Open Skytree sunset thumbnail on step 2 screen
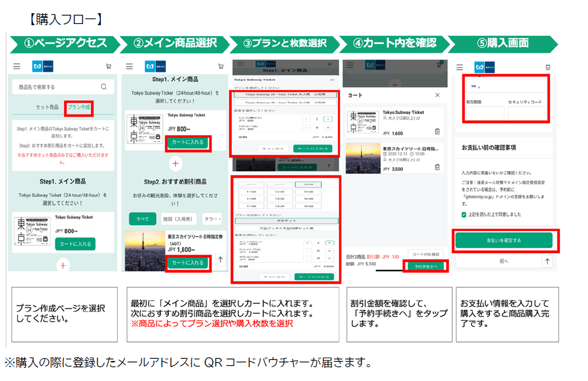This screenshot has width=588, height=381. tap(145, 251)
